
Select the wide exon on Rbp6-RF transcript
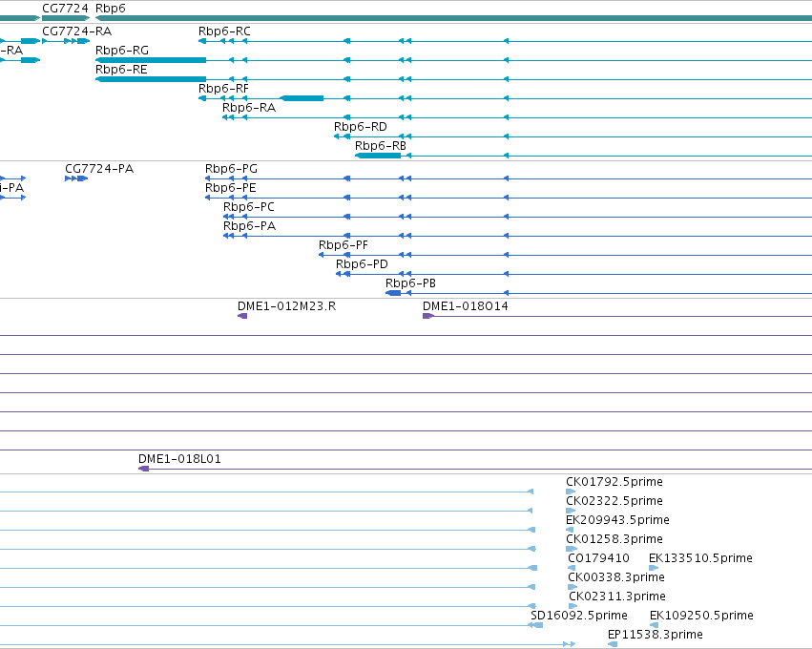coord(302,98)
